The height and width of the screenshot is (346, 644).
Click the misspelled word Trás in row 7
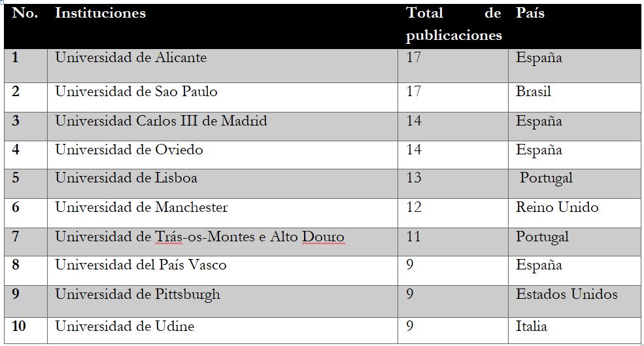(164, 237)
